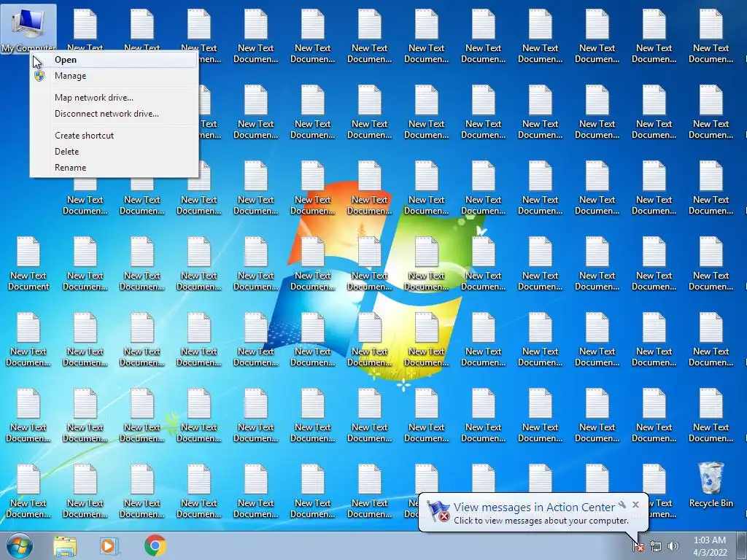Close the Action Center notification balloon
This screenshot has height=560, width=747.
coord(635,505)
